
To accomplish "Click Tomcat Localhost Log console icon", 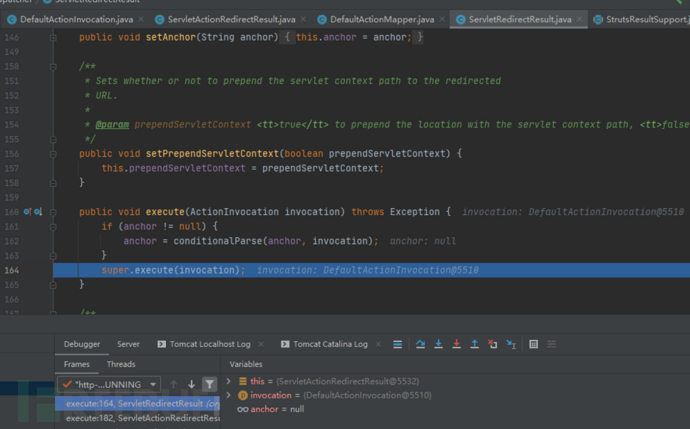I will click(161, 344).
